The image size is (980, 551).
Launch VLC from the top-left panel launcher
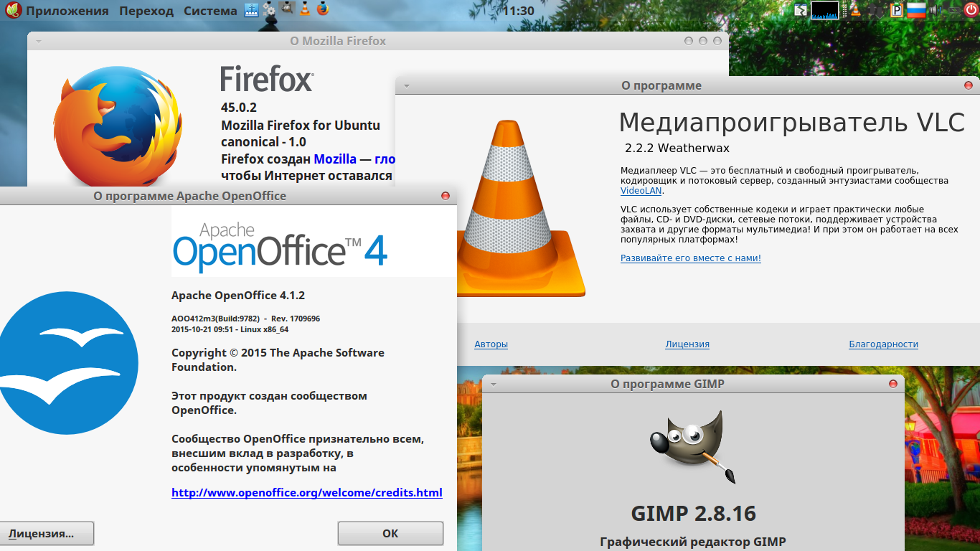305,10
